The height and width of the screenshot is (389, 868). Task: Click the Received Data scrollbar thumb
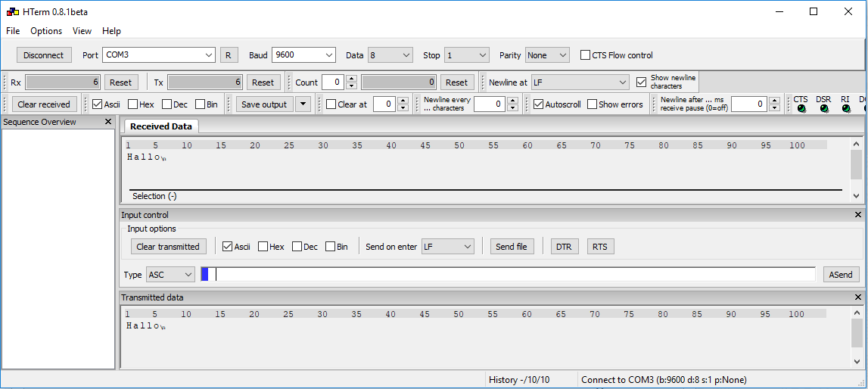pos(856,163)
